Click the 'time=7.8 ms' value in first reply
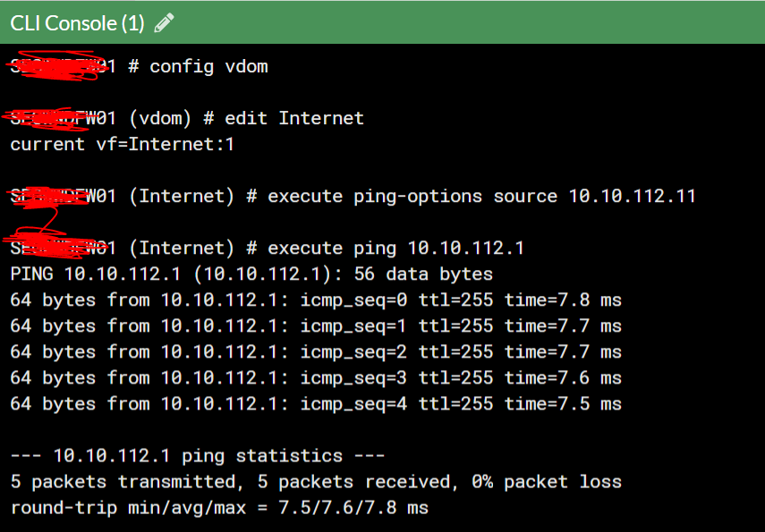 [563, 300]
